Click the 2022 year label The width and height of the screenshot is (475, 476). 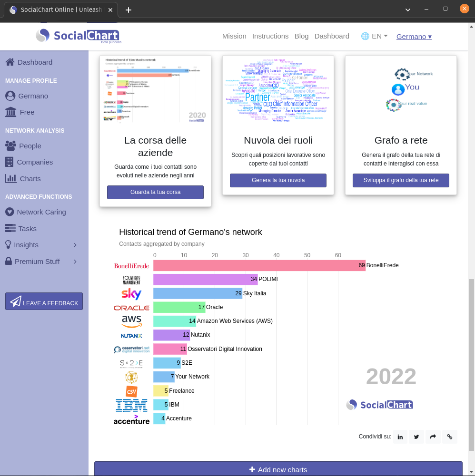(x=391, y=377)
